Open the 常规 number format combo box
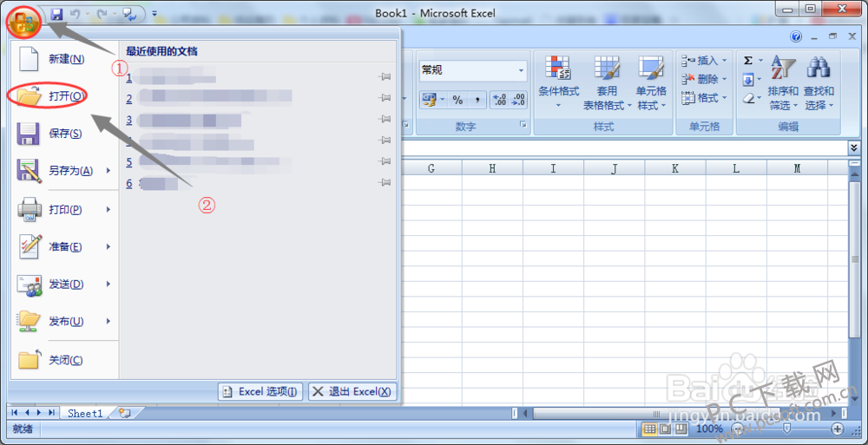868x445 pixels. [x=473, y=70]
